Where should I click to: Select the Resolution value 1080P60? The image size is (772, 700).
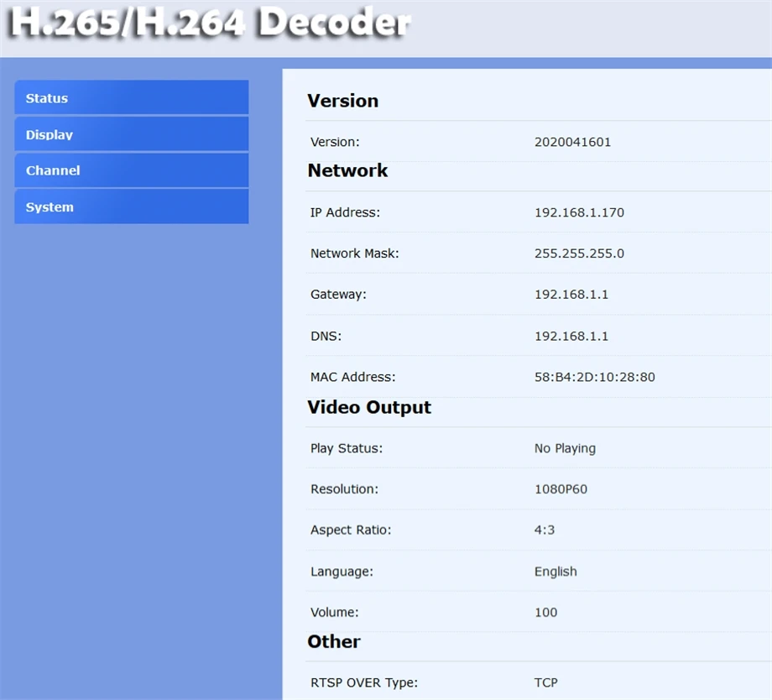click(561, 488)
